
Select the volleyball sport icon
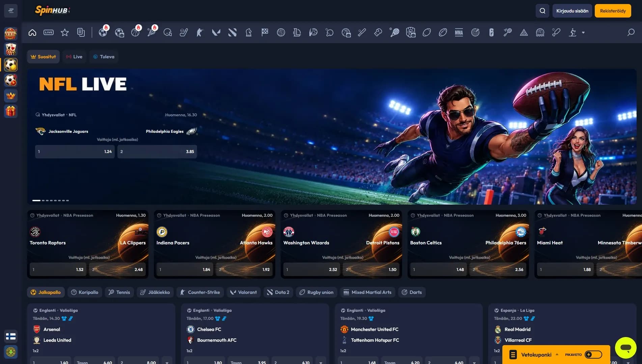tap(281, 33)
